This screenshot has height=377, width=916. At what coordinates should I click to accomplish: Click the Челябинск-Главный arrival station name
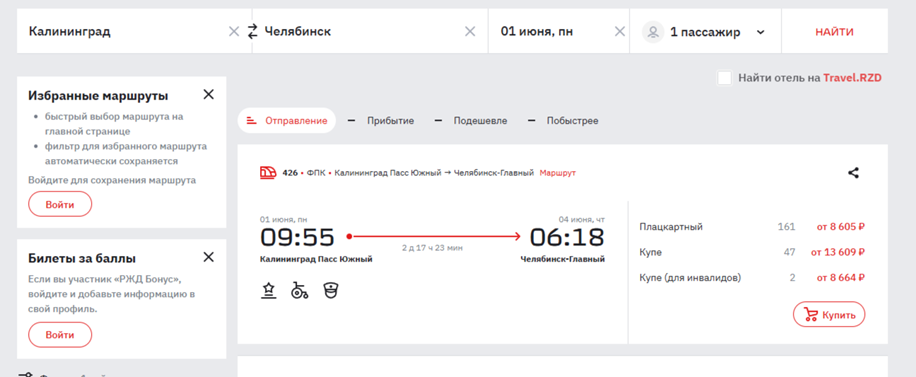(x=563, y=259)
